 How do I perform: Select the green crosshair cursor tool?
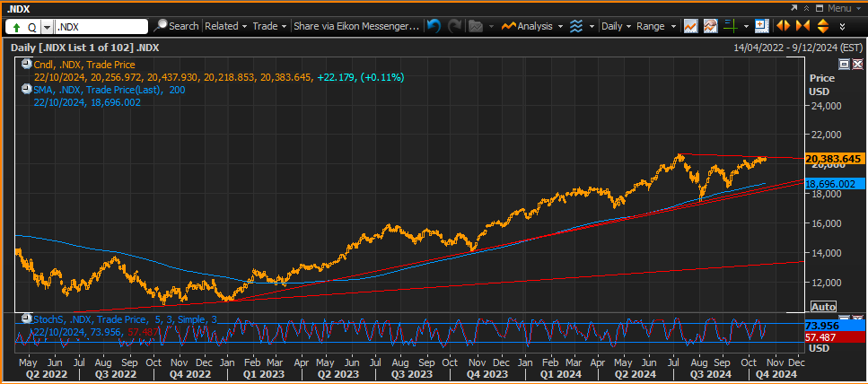point(732,26)
